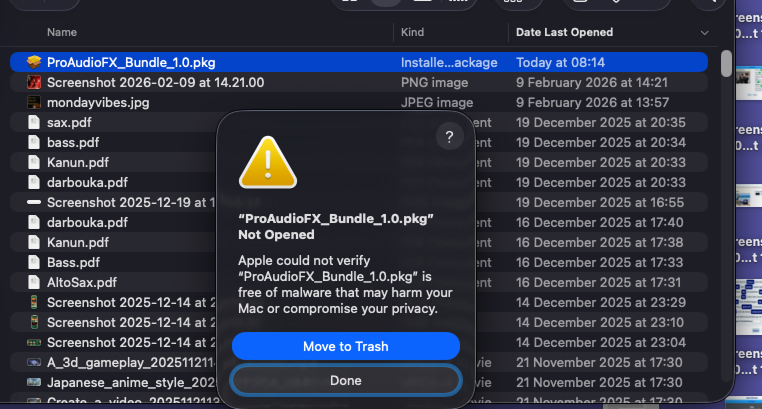Click icon of Screenshot 2025-12-14 opened at 23:04

tap(34, 342)
